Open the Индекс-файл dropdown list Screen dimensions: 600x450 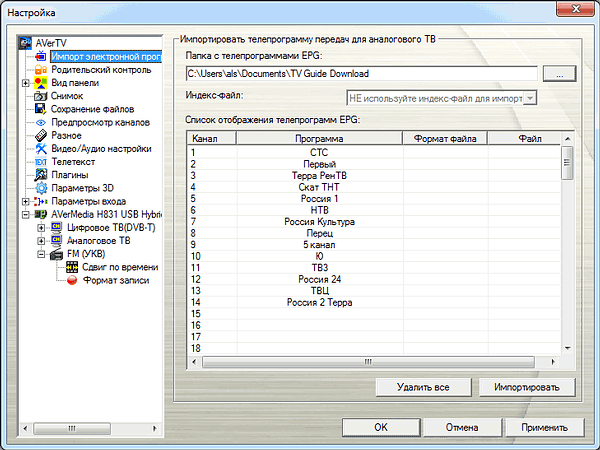[x=530, y=98]
